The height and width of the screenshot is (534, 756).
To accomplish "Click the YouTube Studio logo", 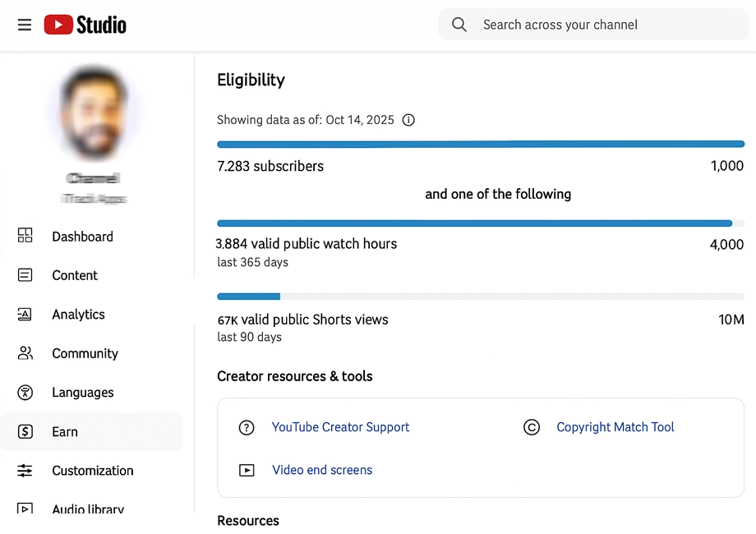I will [85, 25].
